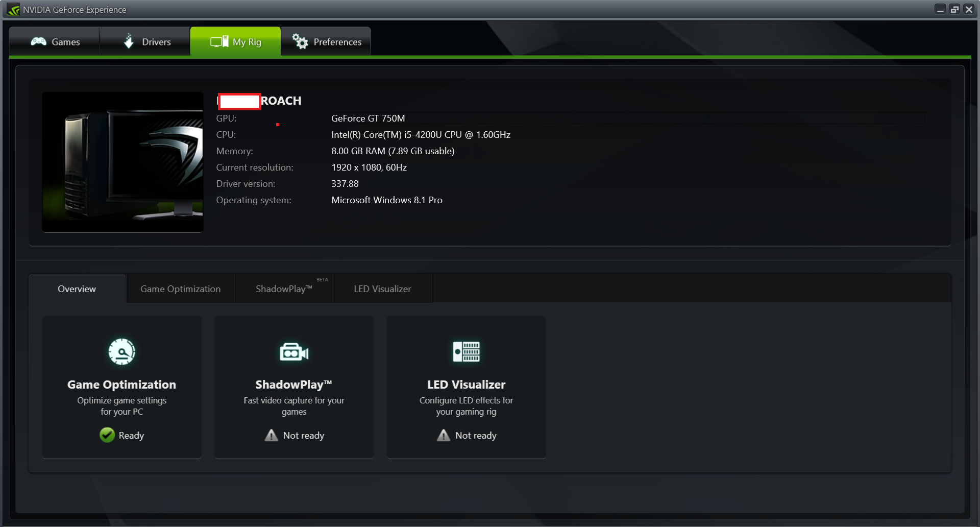Viewport: 980px width, 527px height.
Task: Click the 1920 x 1080, 60Hz resolution value
Action: click(369, 167)
